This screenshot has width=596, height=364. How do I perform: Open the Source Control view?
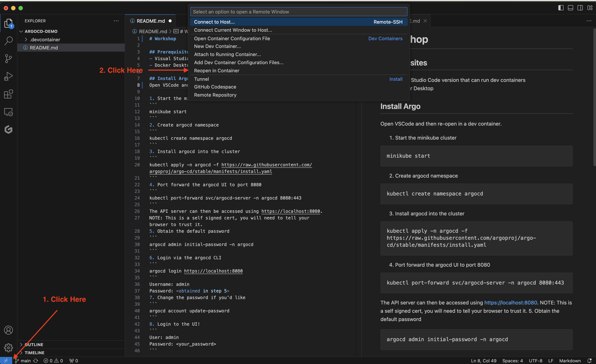(8, 58)
